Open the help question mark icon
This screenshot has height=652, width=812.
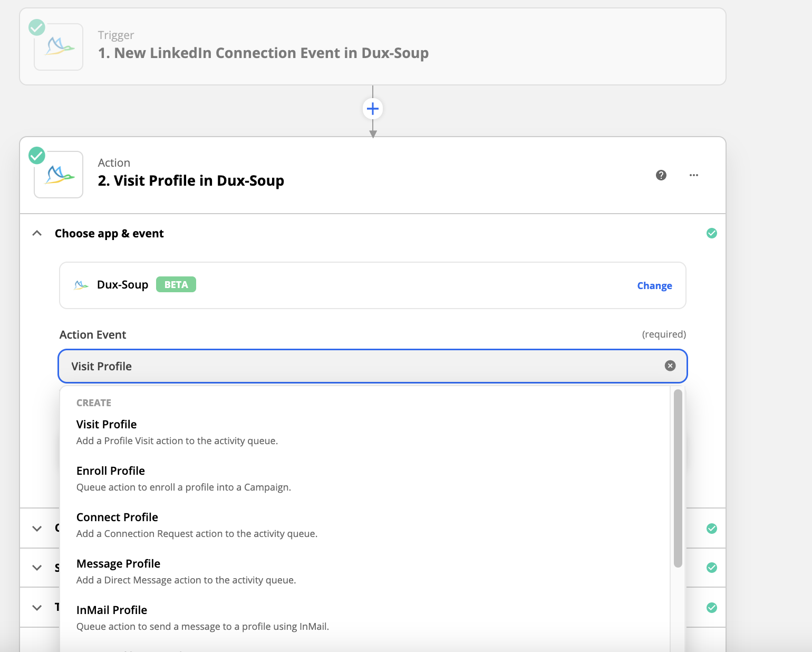tap(661, 175)
